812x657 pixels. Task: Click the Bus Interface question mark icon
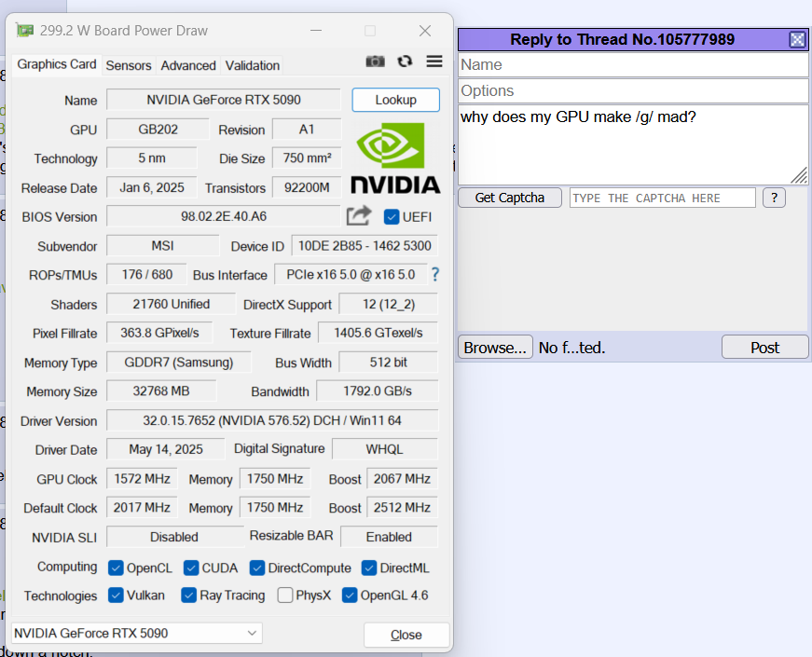coord(435,274)
